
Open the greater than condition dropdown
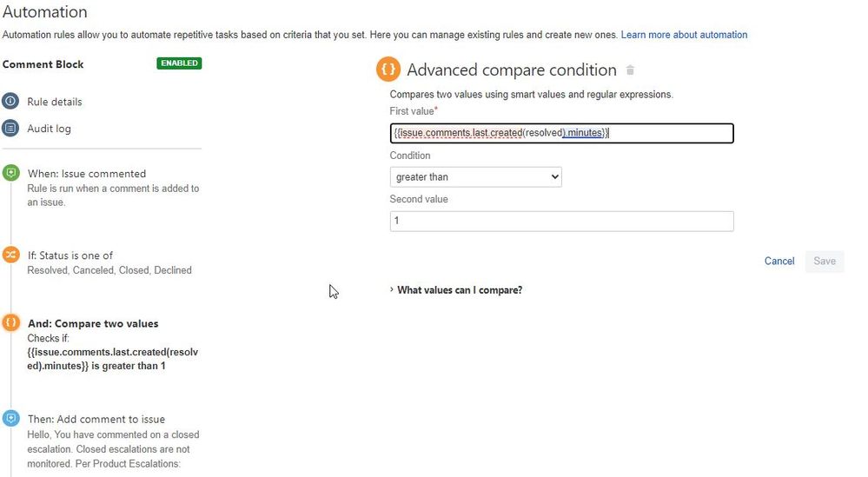pos(475,177)
